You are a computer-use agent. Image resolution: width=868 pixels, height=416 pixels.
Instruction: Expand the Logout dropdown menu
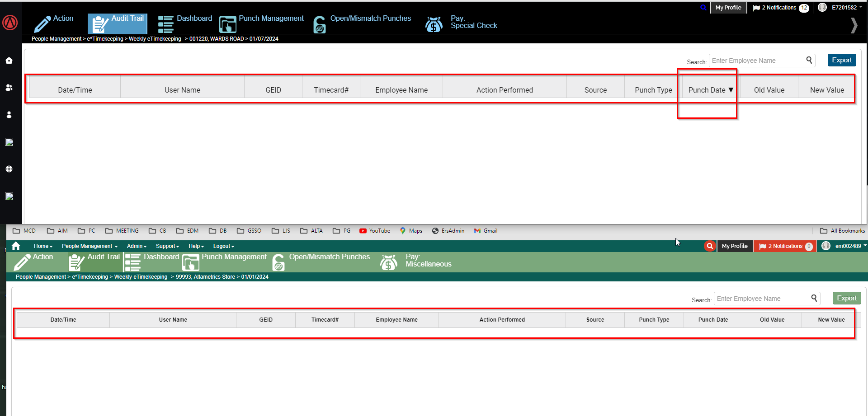(x=224, y=246)
